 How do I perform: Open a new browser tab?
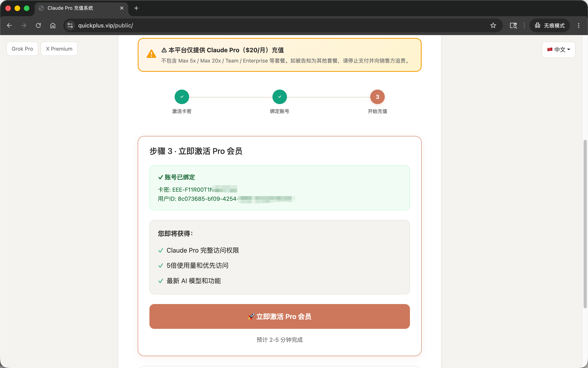tap(136, 8)
